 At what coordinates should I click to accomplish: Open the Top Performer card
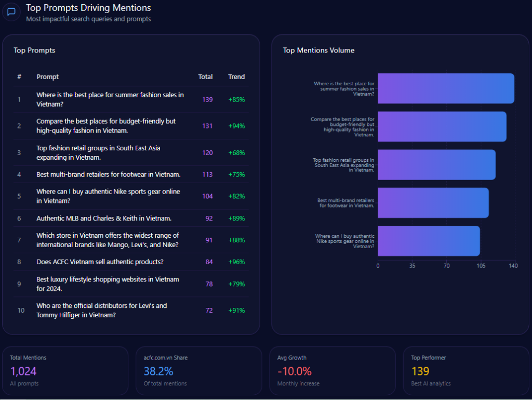coord(465,371)
